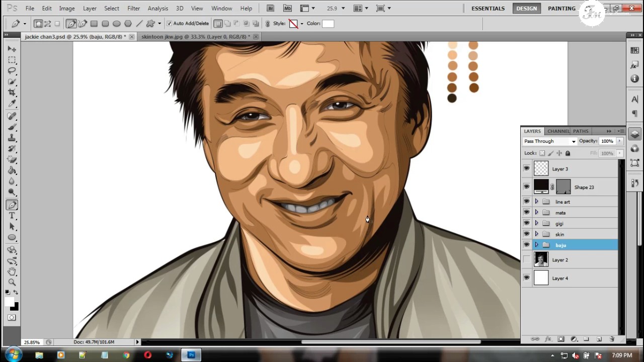Open the Opacity slider arrow
Viewport: 644px width, 362px height.
tap(620, 141)
